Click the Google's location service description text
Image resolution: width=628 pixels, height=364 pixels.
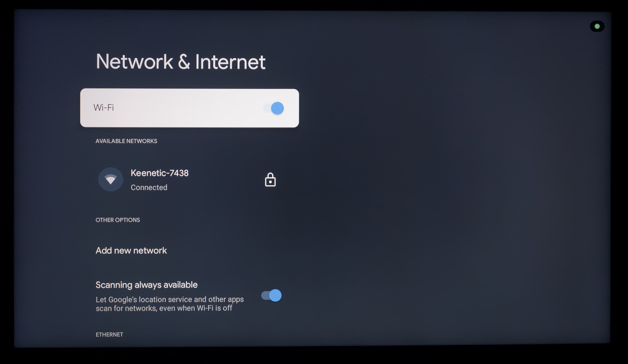click(170, 304)
